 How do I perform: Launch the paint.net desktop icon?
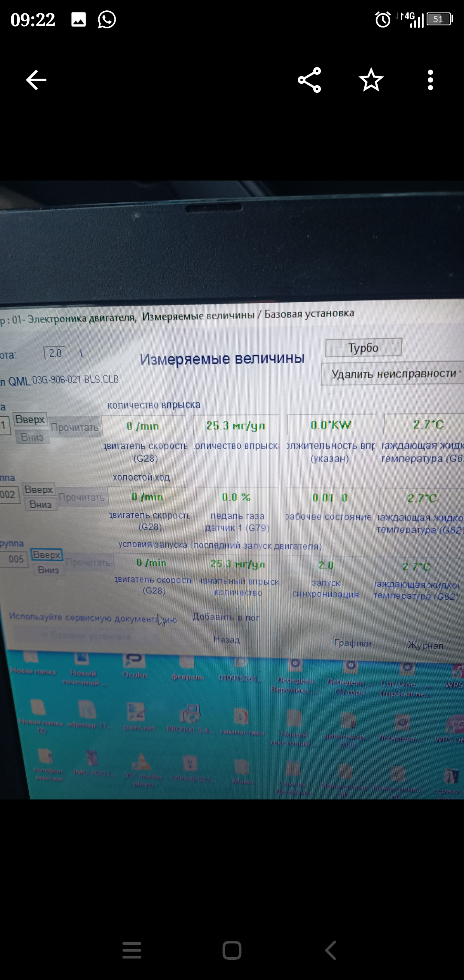138,715
